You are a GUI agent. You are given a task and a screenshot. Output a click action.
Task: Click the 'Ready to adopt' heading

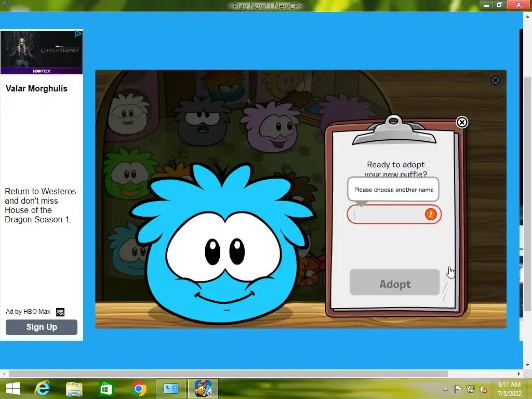coord(395,165)
